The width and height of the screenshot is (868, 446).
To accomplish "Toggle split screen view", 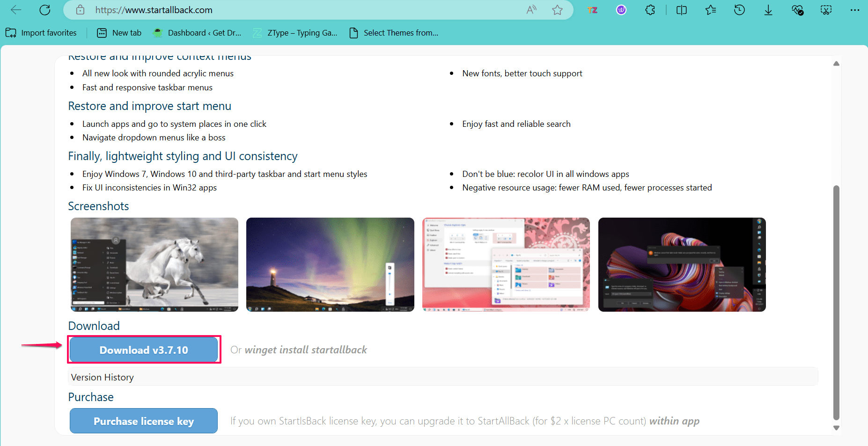I will 682,10.
